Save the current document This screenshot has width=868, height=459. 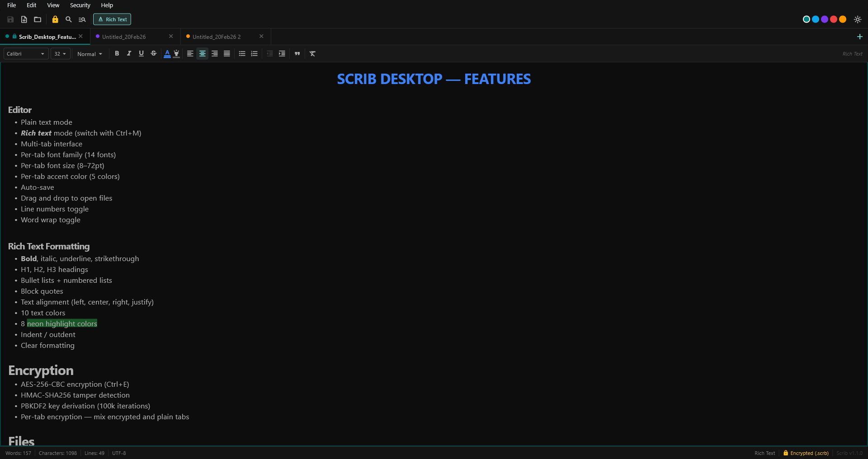(x=10, y=19)
